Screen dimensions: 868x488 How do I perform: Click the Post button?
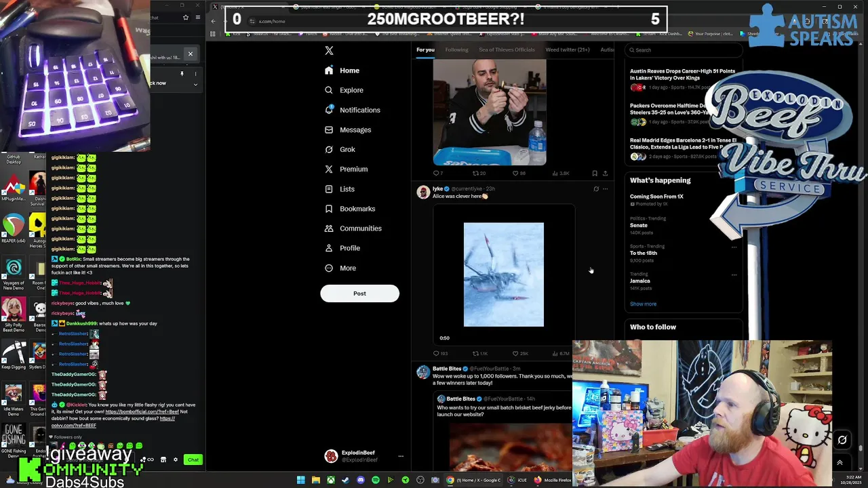pos(359,293)
